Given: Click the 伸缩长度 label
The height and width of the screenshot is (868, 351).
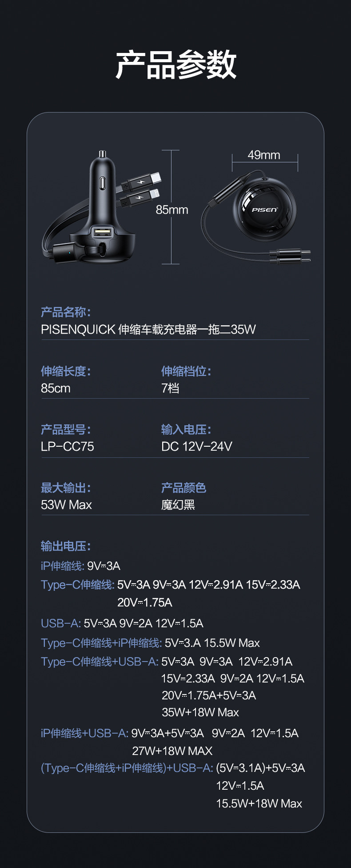Looking at the screenshot, I should pyautogui.click(x=66, y=371).
